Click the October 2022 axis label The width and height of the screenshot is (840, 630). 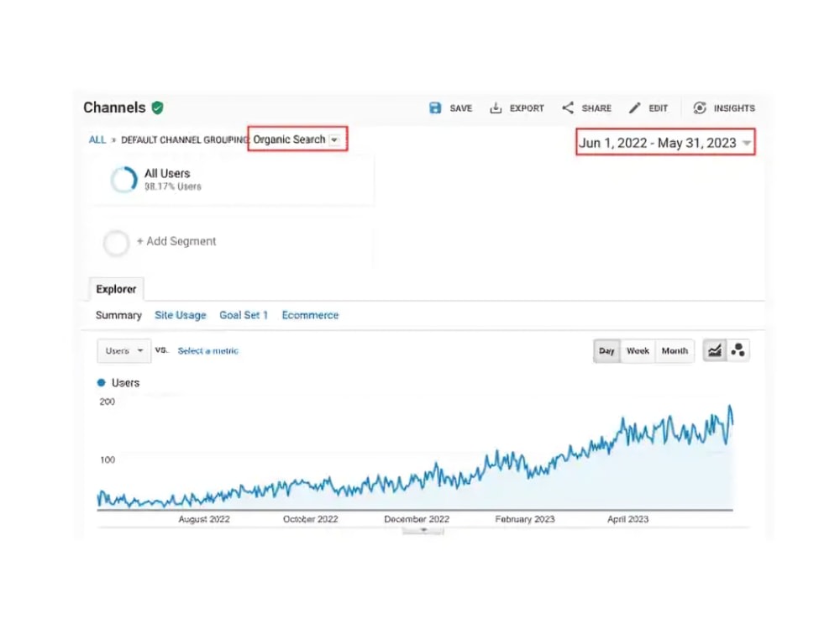pyautogui.click(x=310, y=519)
